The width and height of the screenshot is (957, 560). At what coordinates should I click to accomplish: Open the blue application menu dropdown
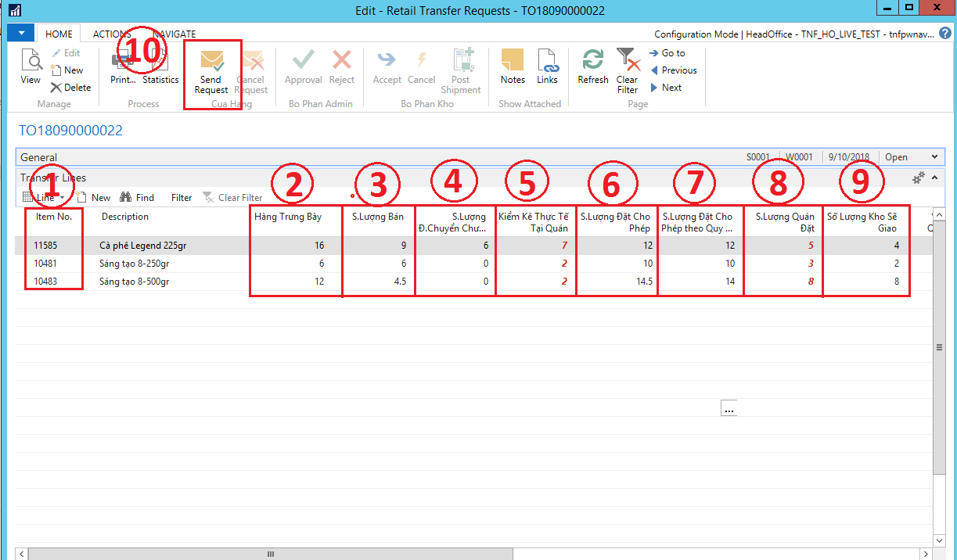21,34
